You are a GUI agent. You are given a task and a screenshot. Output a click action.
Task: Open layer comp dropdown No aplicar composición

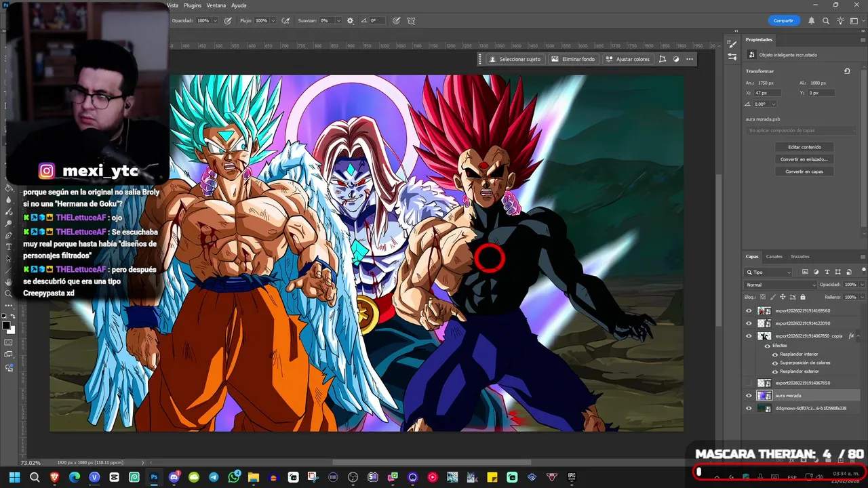[801, 130]
